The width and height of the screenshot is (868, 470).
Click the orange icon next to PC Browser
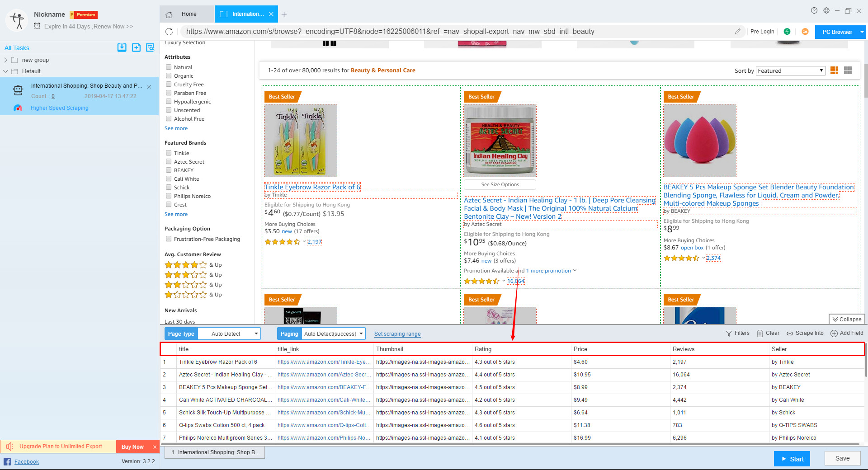click(x=805, y=32)
